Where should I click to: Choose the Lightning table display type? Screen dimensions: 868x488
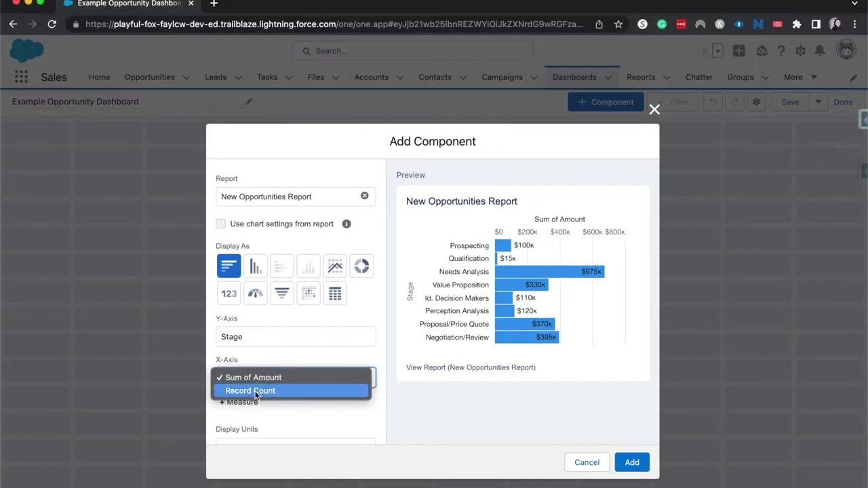point(335,293)
